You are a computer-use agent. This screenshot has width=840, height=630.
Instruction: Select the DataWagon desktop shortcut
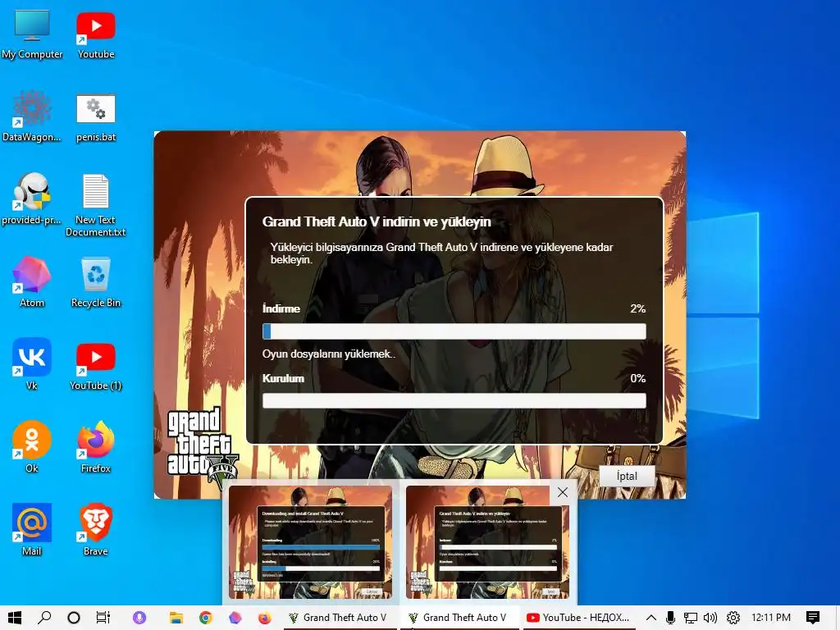(x=32, y=116)
